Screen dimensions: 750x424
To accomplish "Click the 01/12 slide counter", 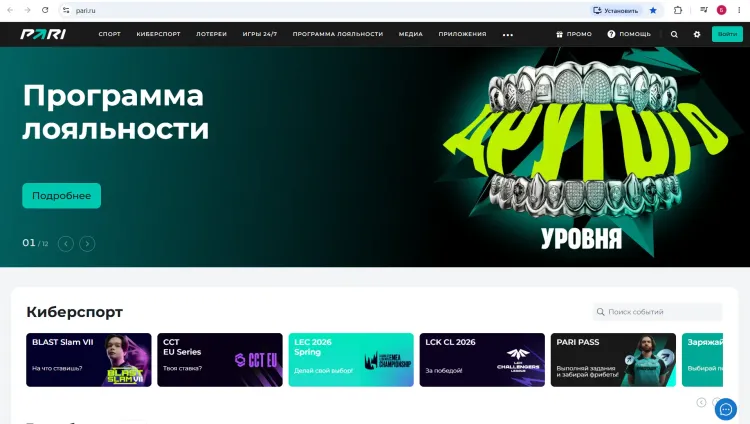I will coord(35,243).
